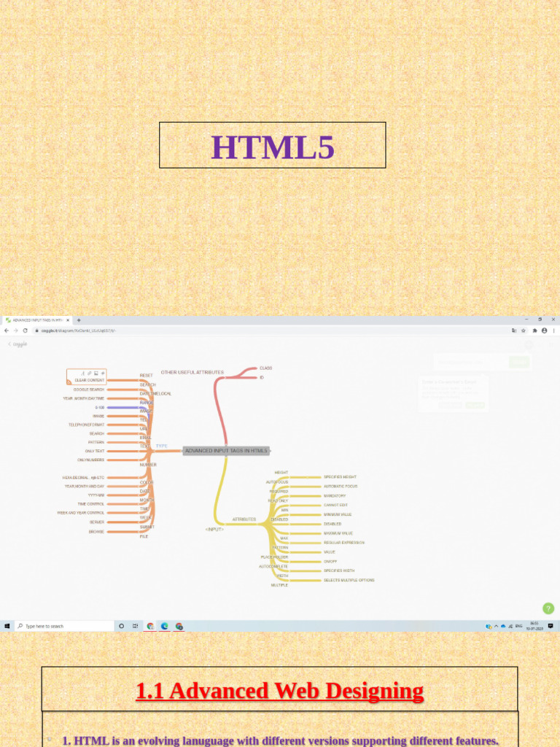Select the HEXA DECIMAL, rgb ETC node
The width and height of the screenshot is (560, 747).
point(83,477)
